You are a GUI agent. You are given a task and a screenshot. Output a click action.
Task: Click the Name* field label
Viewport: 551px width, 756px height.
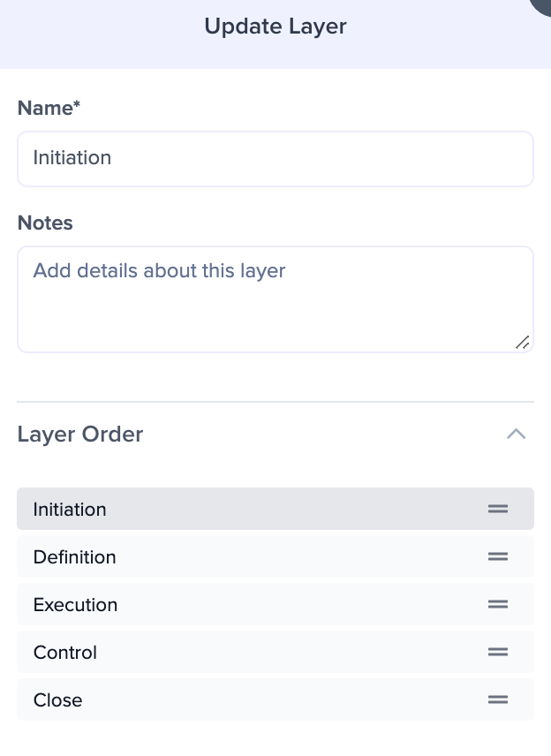[49, 108]
